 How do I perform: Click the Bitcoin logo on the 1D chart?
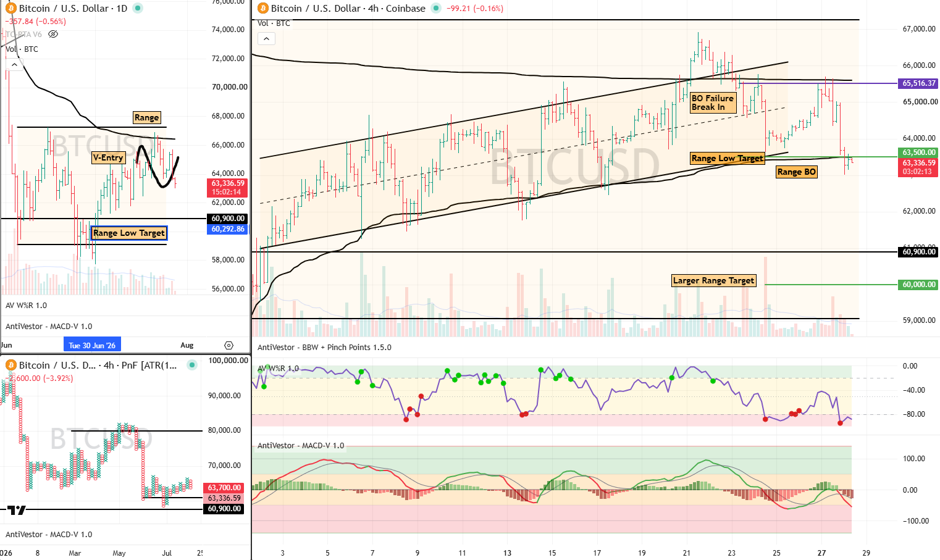(x=10, y=8)
